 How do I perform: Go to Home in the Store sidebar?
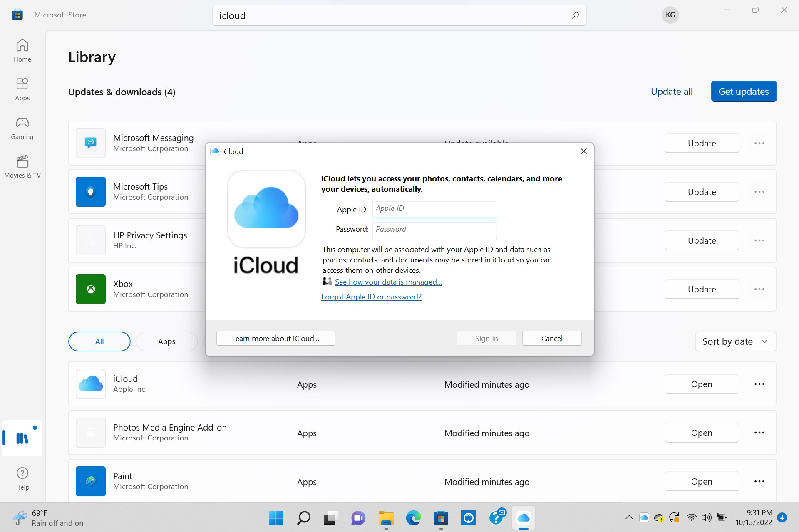pyautogui.click(x=22, y=50)
